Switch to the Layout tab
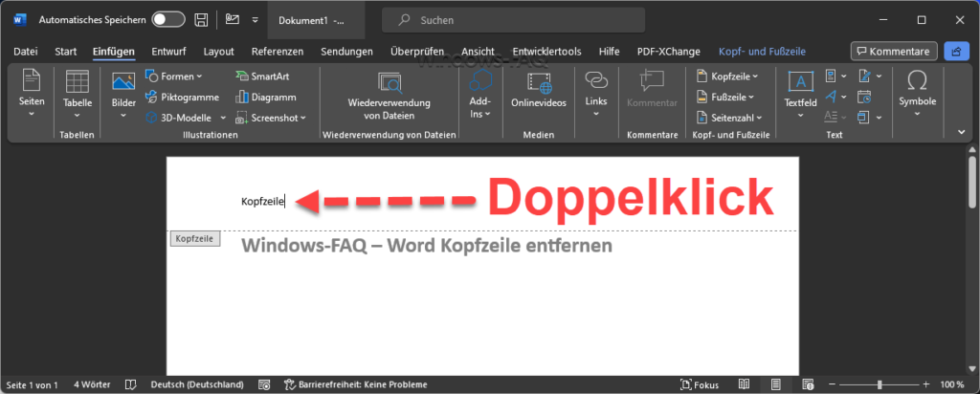The image size is (980, 394). click(219, 52)
